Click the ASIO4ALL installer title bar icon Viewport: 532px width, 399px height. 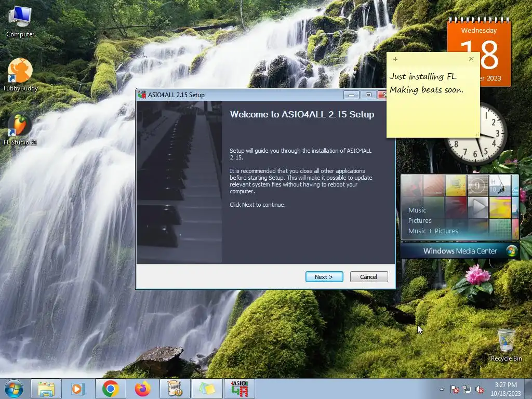(x=142, y=95)
